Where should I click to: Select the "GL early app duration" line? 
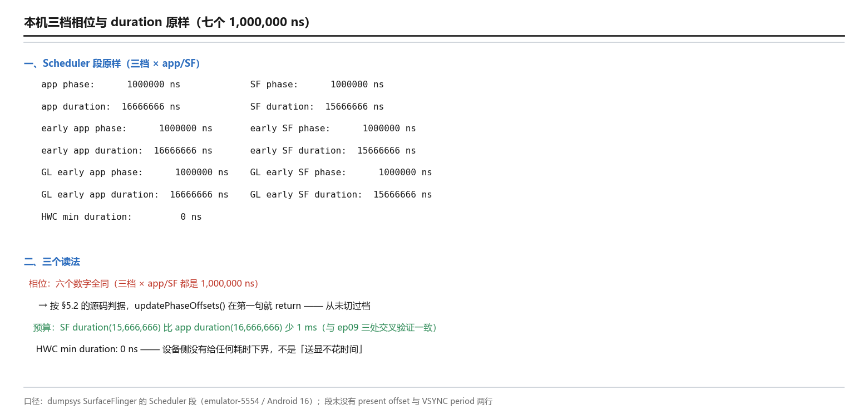(135, 195)
